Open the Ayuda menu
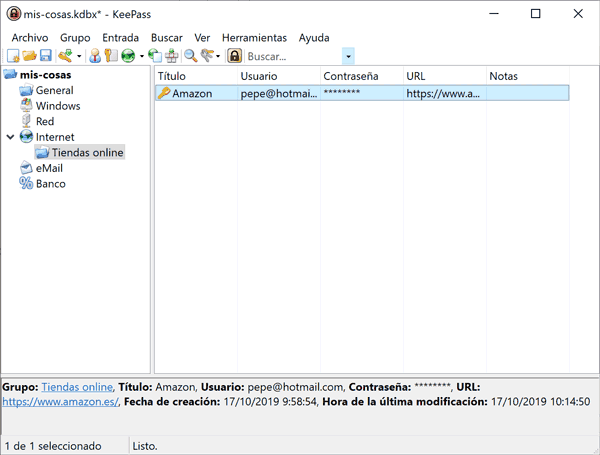Screen dimensions: 600x455 (314, 38)
